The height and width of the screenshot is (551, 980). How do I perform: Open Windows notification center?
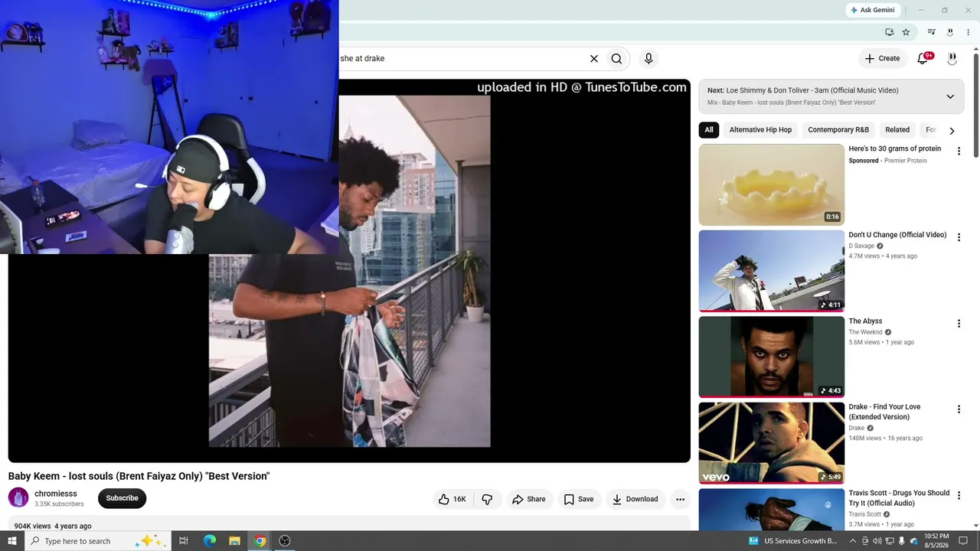(x=964, y=541)
